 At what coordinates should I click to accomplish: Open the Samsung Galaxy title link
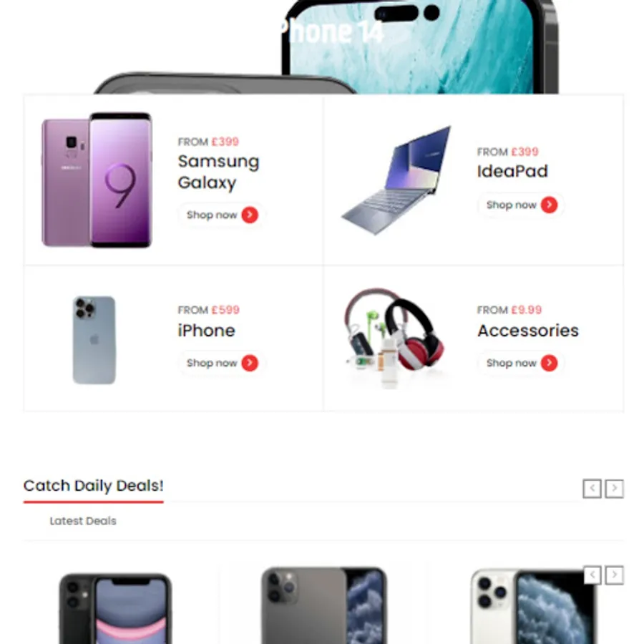[x=218, y=172]
